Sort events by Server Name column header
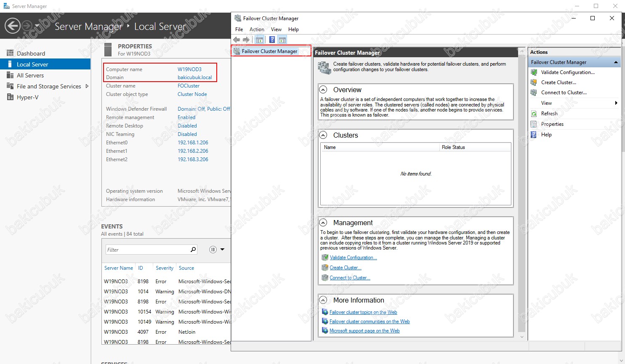This screenshot has width=625, height=364. pyautogui.click(x=119, y=268)
